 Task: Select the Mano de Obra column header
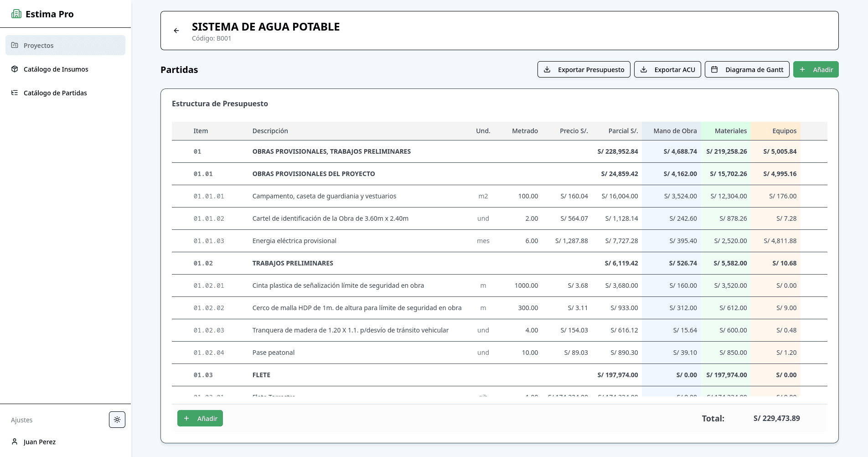(672, 131)
